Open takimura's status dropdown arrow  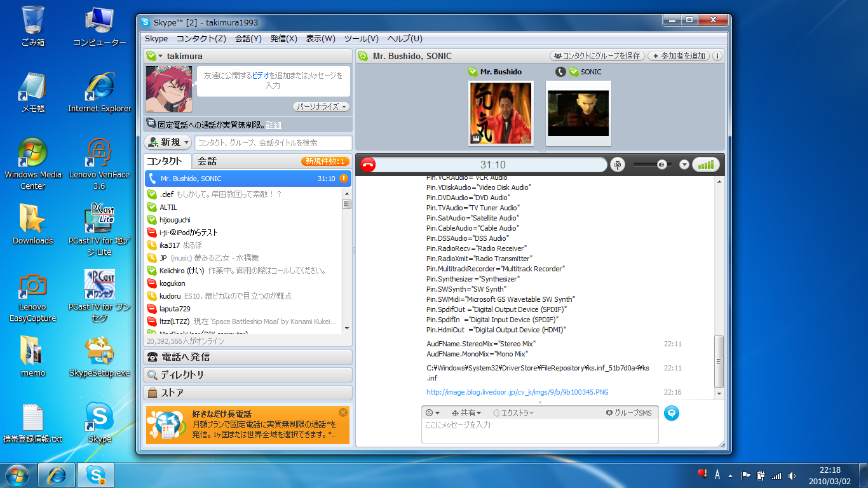point(161,57)
